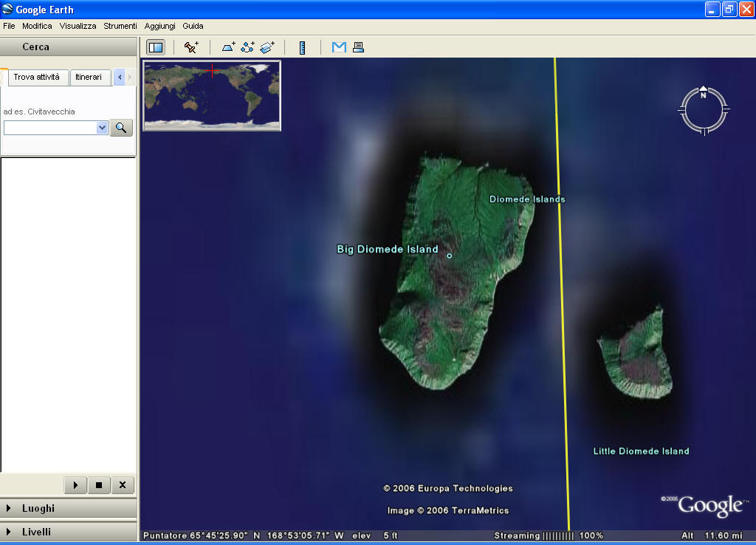Screen dimensions: 756x545
Task: Expand the Luoghi panel
Action: tap(10, 508)
